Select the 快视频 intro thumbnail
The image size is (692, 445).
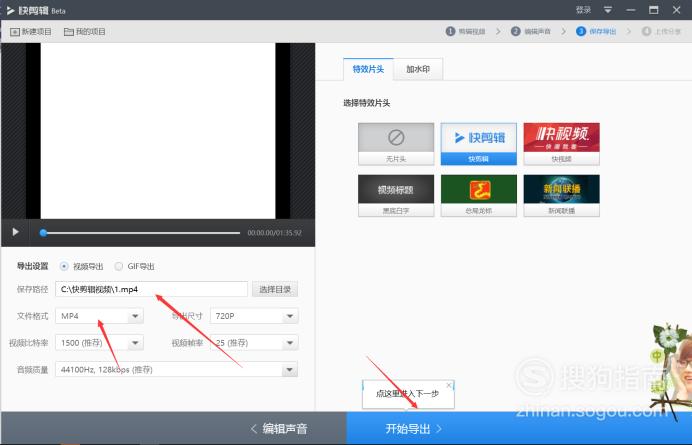[561, 144]
